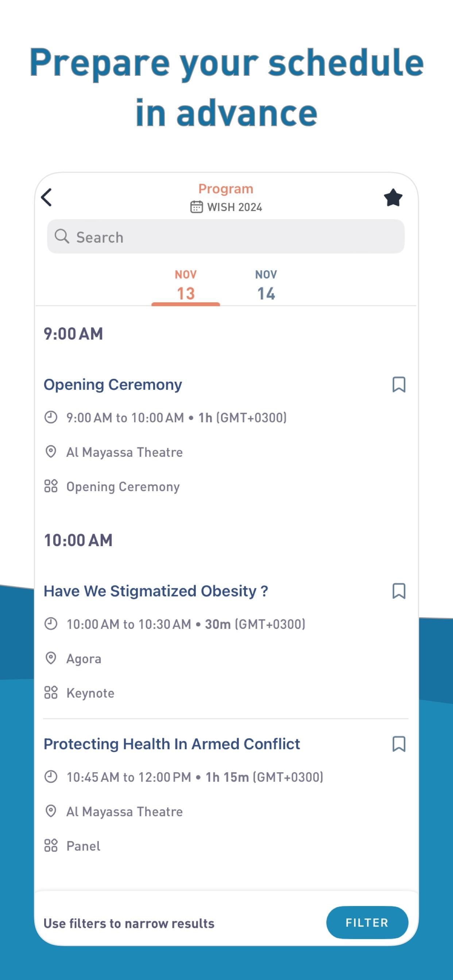Image resolution: width=453 pixels, height=980 pixels.
Task: Click location pin next to Agora
Action: [51, 658]
